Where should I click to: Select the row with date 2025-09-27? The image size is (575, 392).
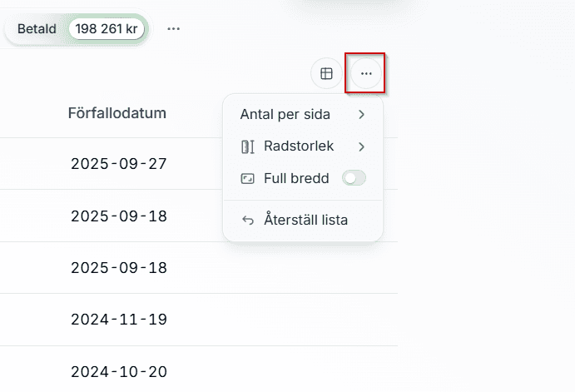tap(118, 164)
